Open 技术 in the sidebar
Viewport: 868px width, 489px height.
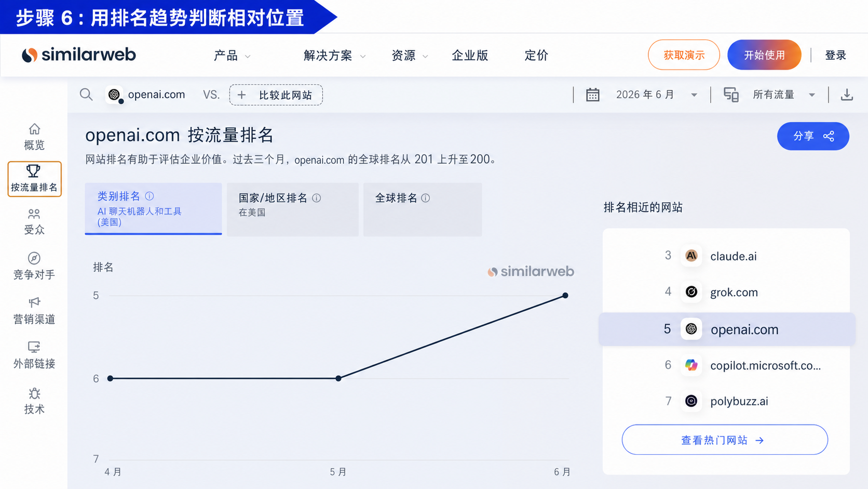(x=34, y=401)
